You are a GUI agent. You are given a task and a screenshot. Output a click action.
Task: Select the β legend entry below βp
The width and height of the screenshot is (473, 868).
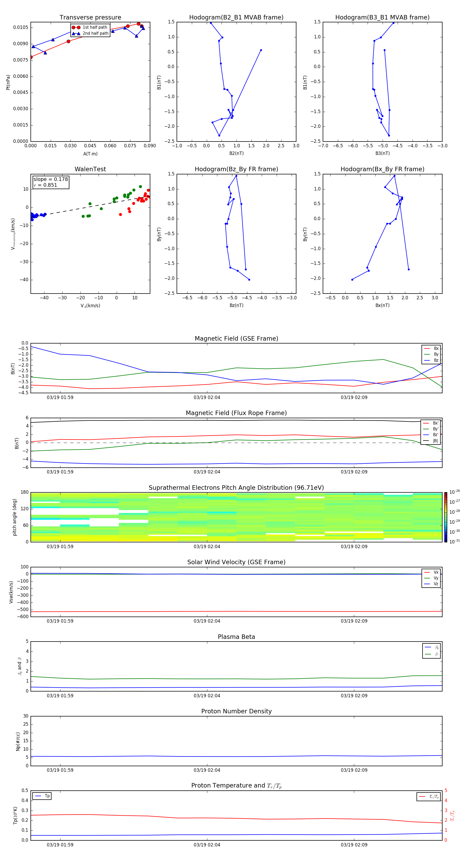(431, 654)
